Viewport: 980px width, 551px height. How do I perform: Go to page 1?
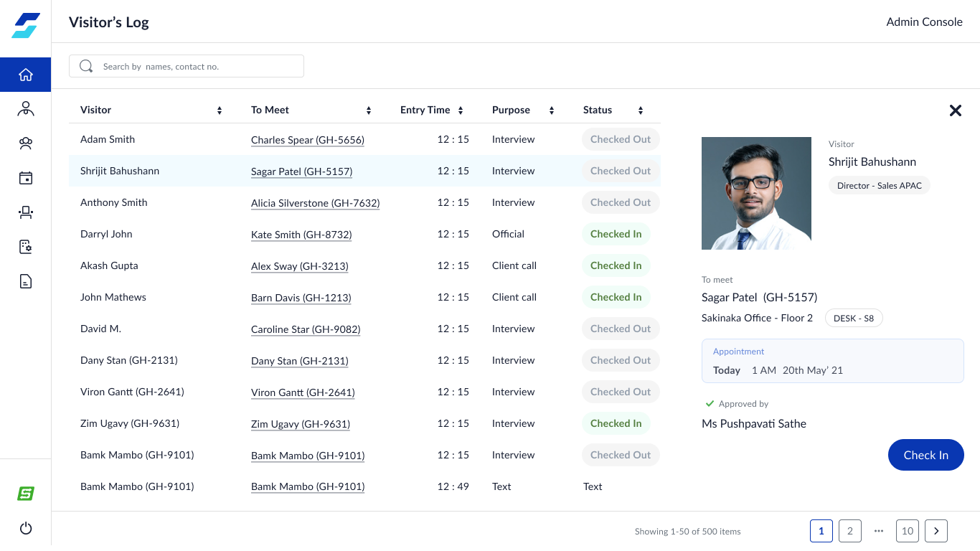pos(821,531)
